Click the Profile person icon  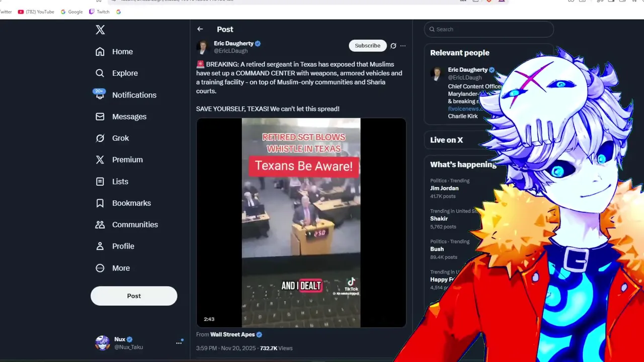coord(100,246)
